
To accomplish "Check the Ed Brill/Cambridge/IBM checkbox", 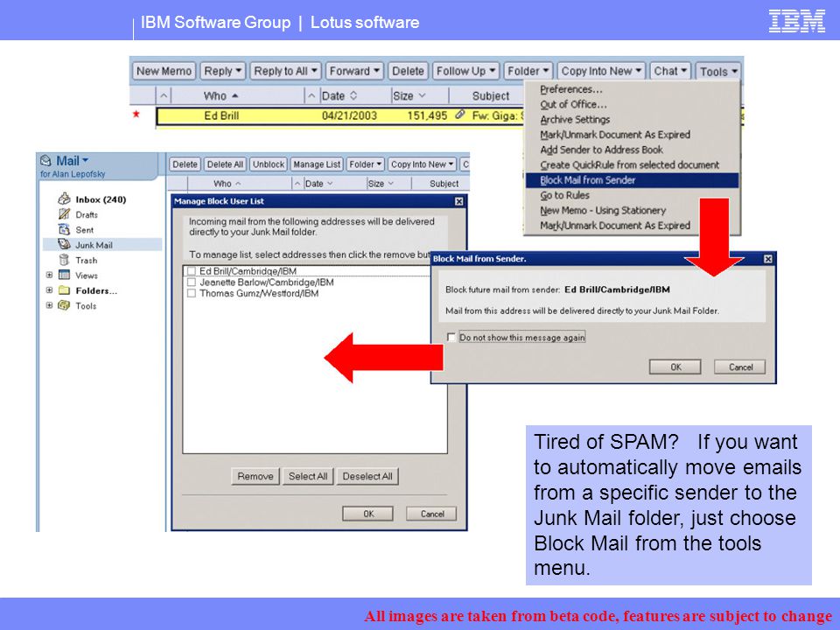I will [x=192, y=271].
